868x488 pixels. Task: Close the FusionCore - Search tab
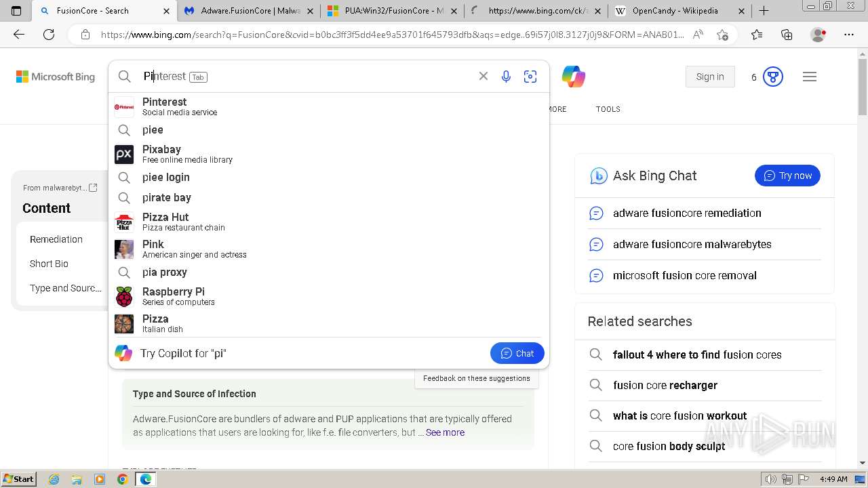point(167,11)
